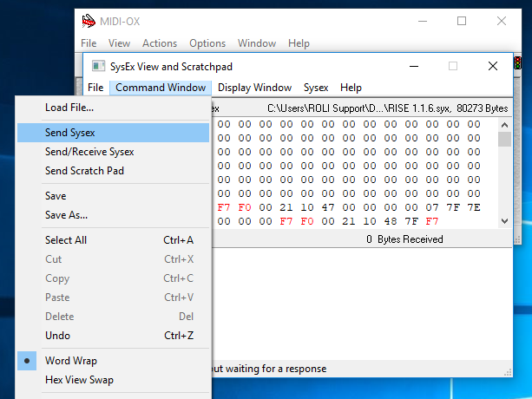The image size is (532, 399).
Task: Expand the Sysex menu
Action: [316, 88]
